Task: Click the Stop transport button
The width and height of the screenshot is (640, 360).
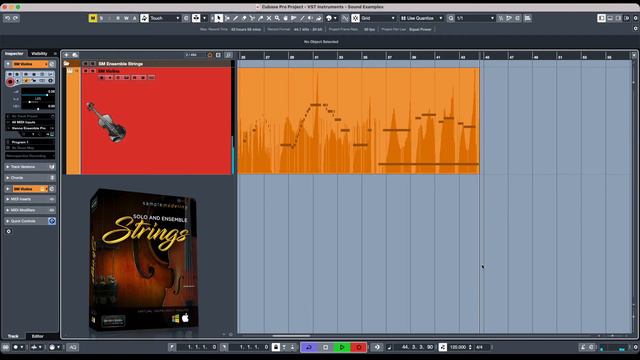Action: (x=325, y=347)
